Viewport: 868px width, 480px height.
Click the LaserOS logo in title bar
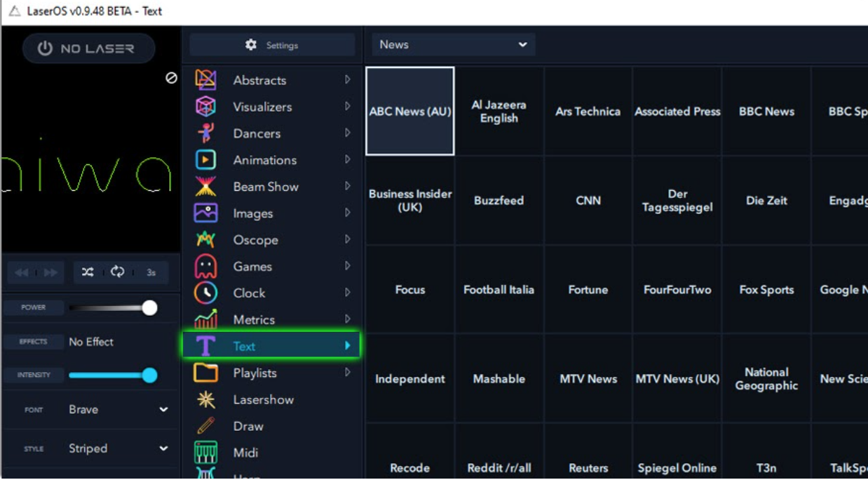click(14, 11)
